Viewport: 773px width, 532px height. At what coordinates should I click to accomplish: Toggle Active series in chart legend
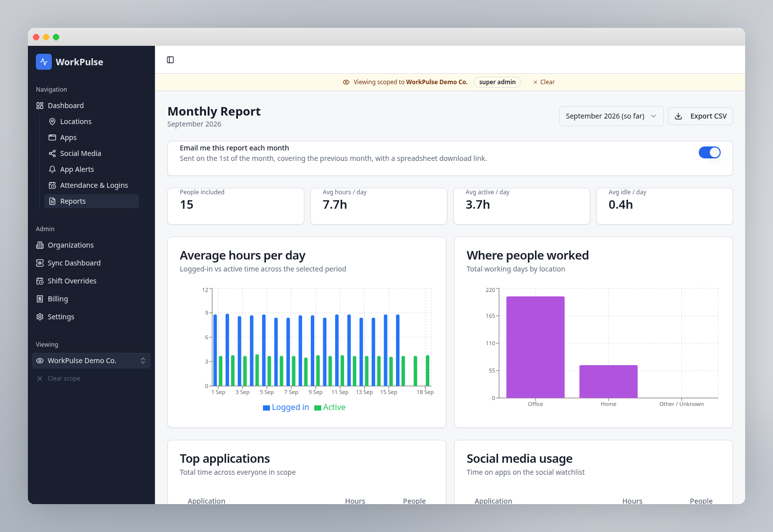[330, 407]
